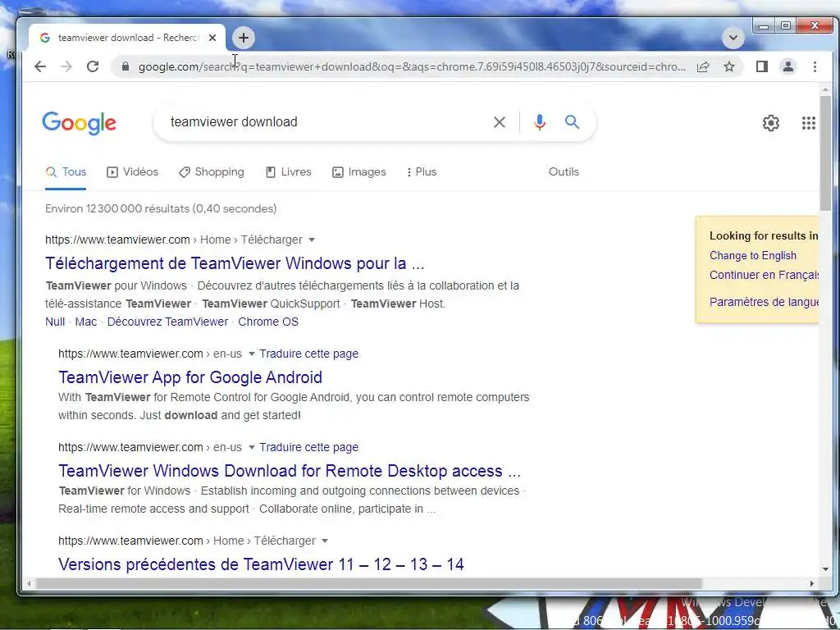
Task: Maximize the Chrome window
Action: point(786,25)
